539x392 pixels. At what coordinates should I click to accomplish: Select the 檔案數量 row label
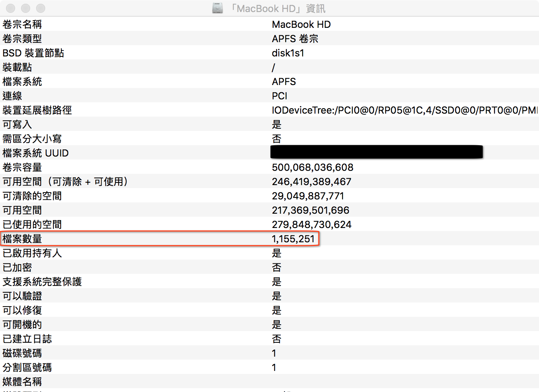coord(22,239)
